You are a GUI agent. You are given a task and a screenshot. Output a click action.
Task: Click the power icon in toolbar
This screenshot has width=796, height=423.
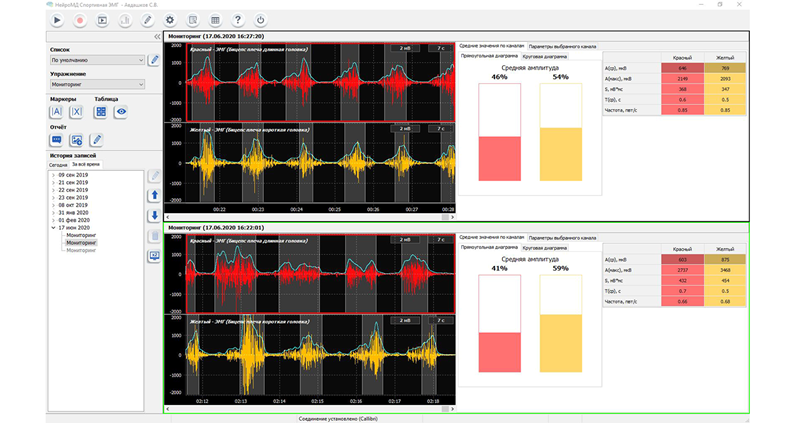pos(260,20)
